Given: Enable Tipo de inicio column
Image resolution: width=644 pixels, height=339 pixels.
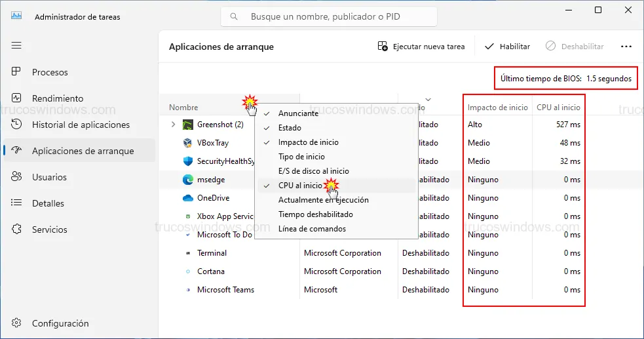Looking at the screenshot, I should click(x=301, y=157).
